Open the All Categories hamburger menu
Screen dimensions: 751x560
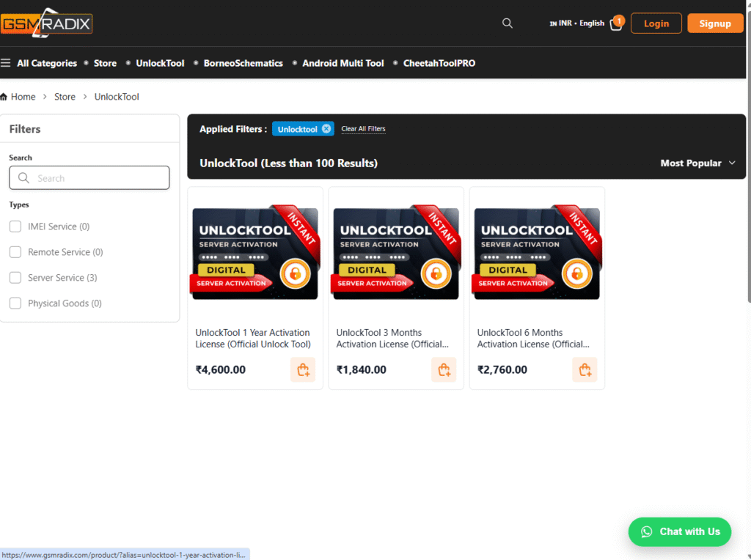pyautogui.click(x=6, y=63)
